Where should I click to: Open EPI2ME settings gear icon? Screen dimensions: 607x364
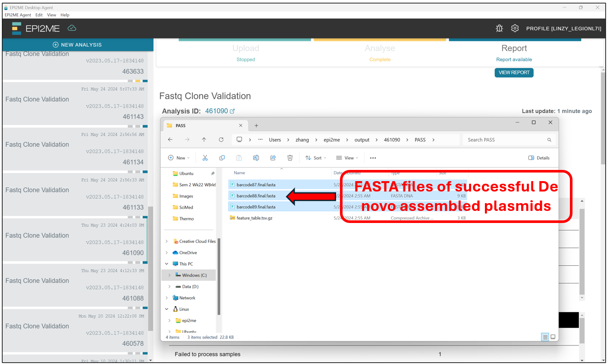(x=515, y=28)
